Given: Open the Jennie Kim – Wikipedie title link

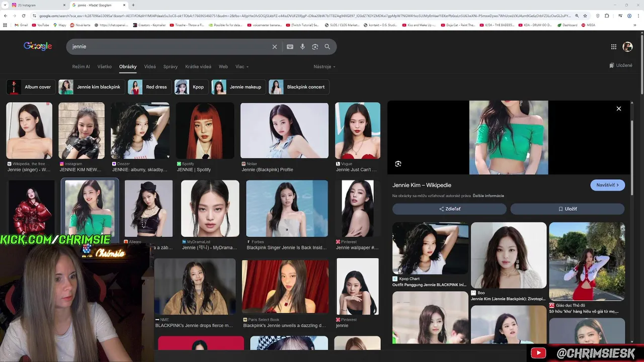Looking at the screenshot, I should (x=422, y=185).
